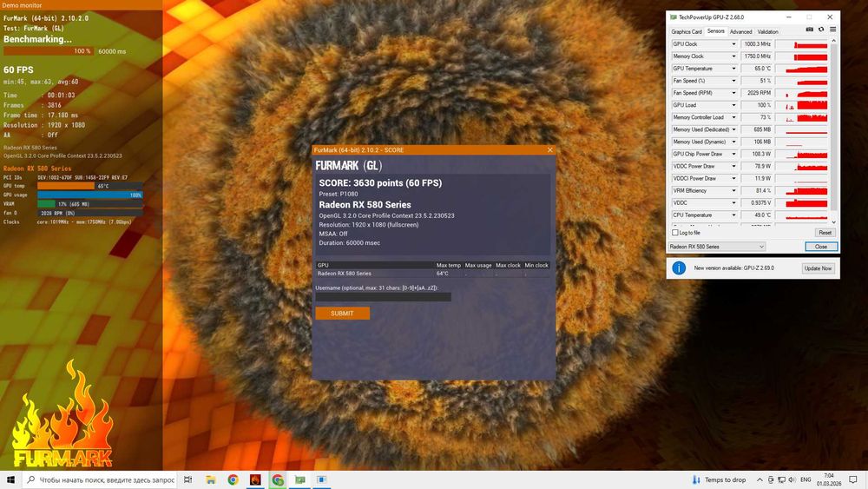Open GPU Load sensor dropdown
Viewport: 868px width, 489px height.
tap(734, 105)
